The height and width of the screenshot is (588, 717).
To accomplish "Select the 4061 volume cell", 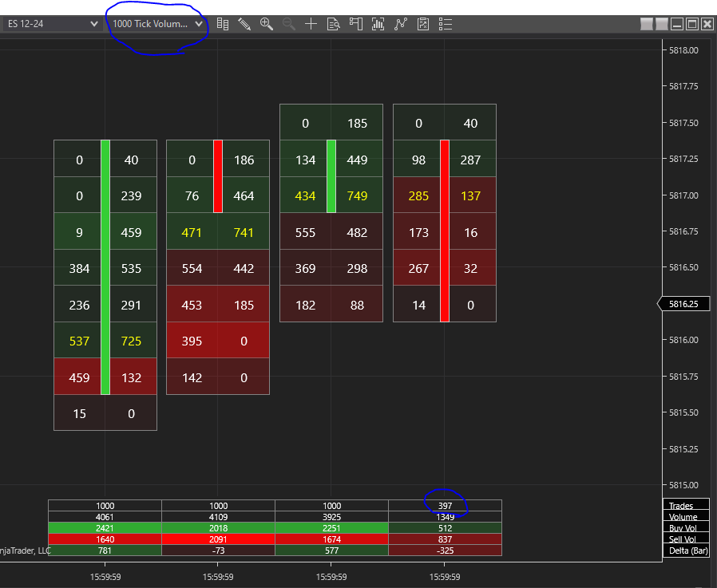I will pos(105,517).
